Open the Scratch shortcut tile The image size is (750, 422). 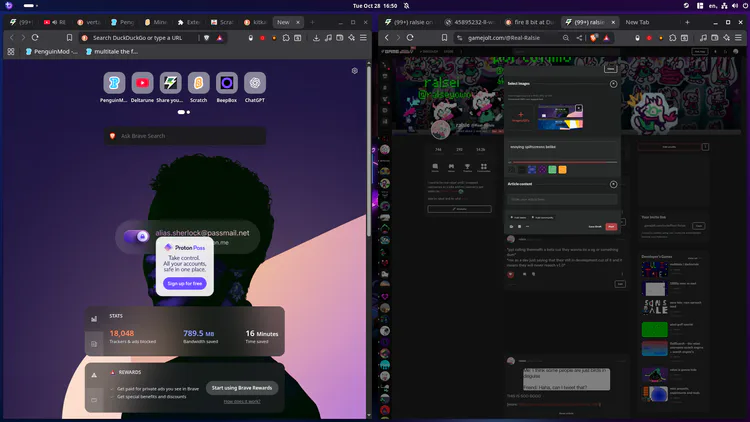pyautogui.click(x=199, y=83)
